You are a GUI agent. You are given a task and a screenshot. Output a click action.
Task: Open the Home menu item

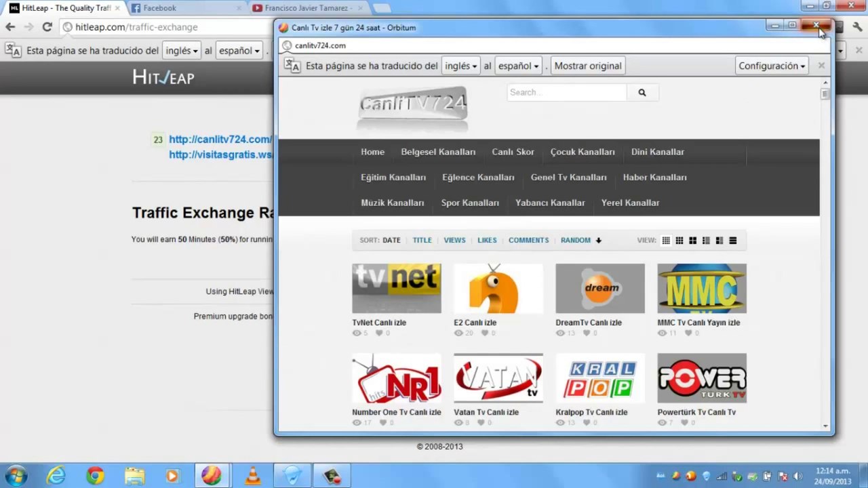point(372,152)
